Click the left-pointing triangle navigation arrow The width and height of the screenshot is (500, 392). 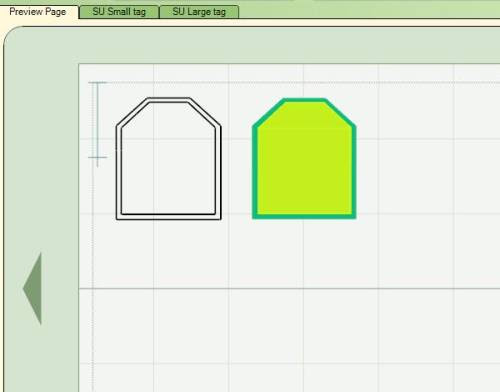tap(32, 289)
